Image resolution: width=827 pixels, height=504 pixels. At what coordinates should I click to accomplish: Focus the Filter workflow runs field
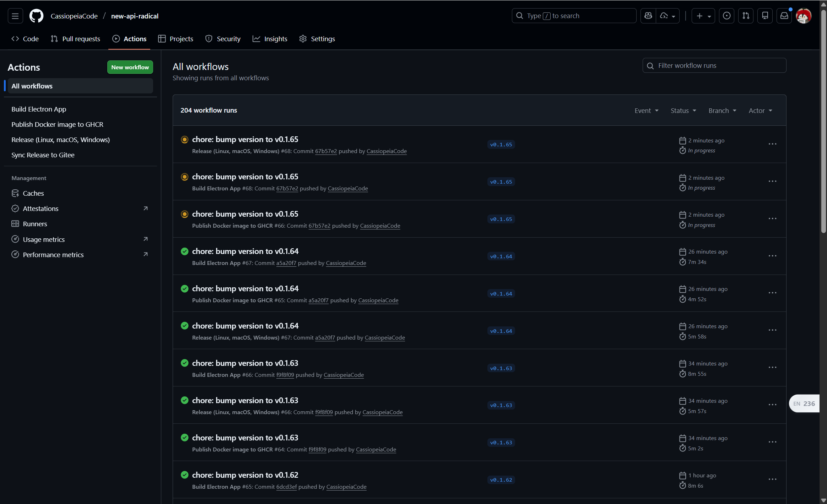click(x=714, y=65)
